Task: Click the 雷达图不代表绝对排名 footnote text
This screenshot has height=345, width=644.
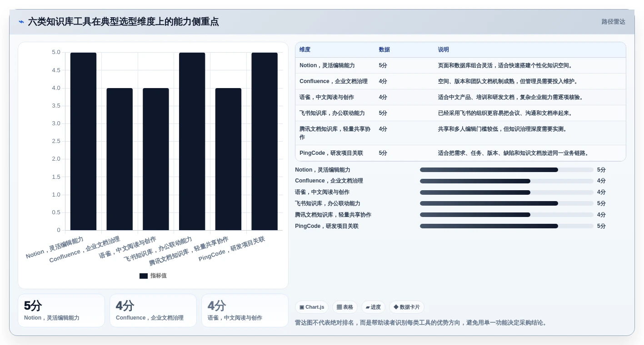Action: click(x=422, y=323)
